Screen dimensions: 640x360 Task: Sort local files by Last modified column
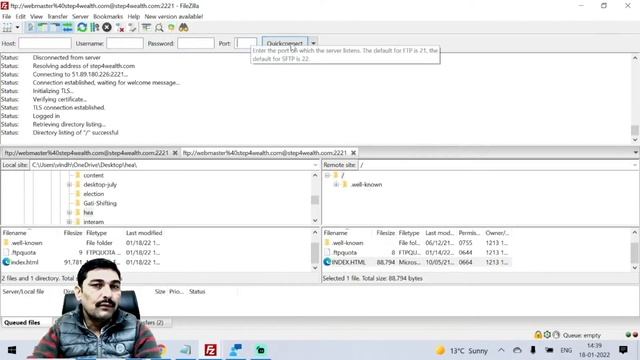[x=144, y=233]
